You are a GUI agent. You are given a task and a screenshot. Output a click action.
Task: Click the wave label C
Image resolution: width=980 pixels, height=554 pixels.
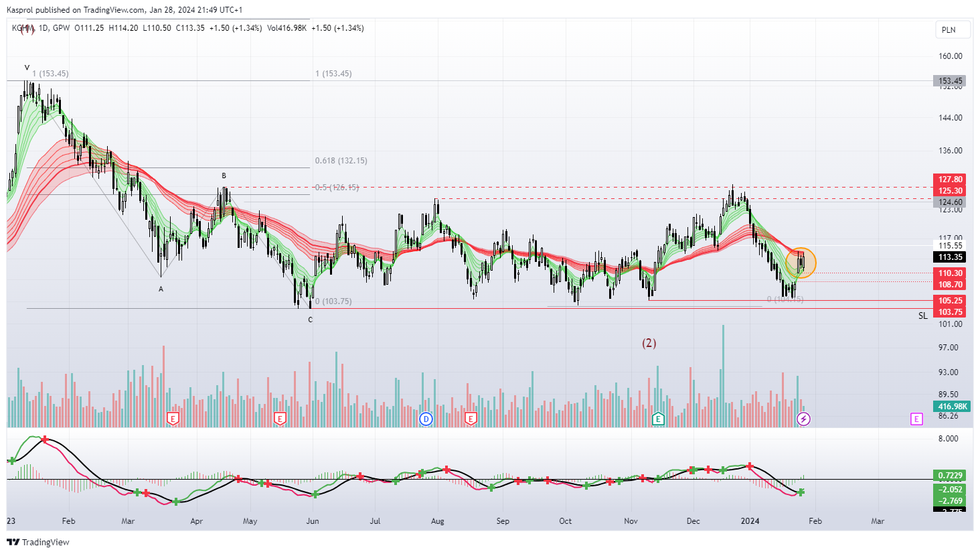click(310, 320)
